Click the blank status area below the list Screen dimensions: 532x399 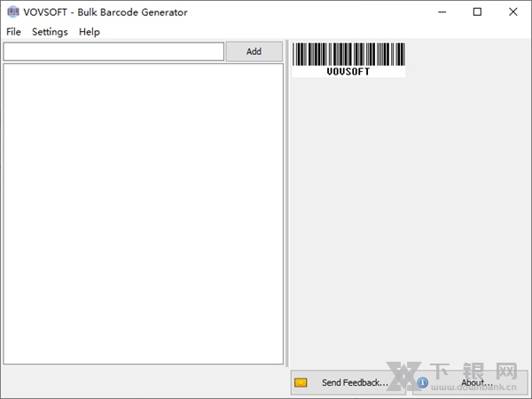click(x=142, y=381)
